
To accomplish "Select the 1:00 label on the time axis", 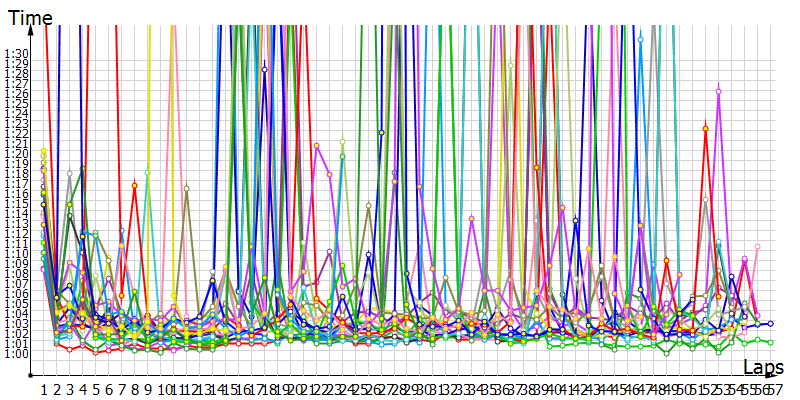I will [17, 352].
